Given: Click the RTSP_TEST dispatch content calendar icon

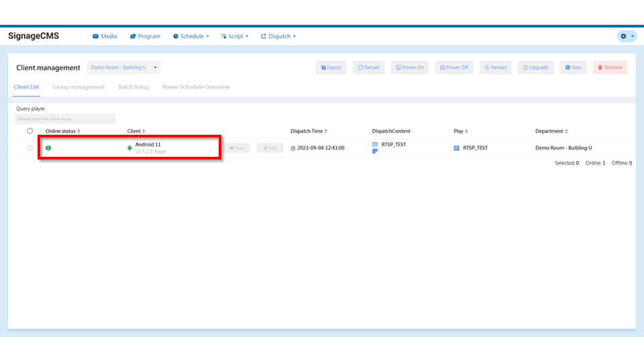Looking at the screenshot, I should point(375,144).
